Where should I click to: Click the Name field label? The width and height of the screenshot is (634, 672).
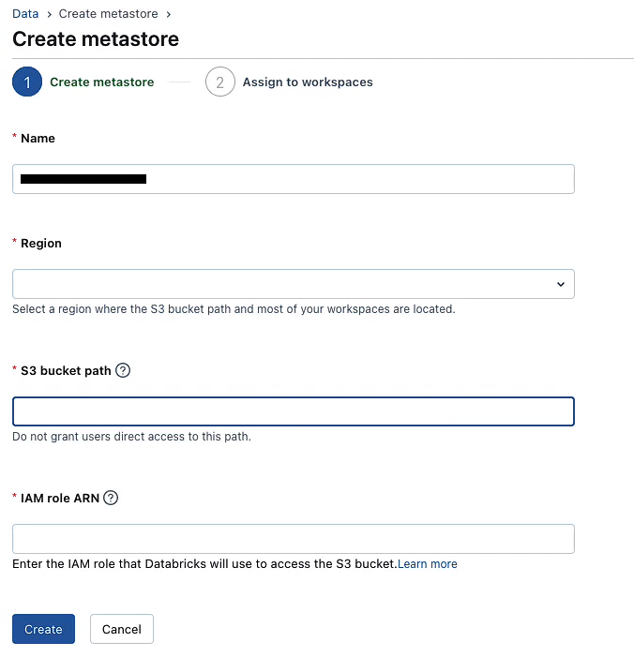[x=38, y=138]
